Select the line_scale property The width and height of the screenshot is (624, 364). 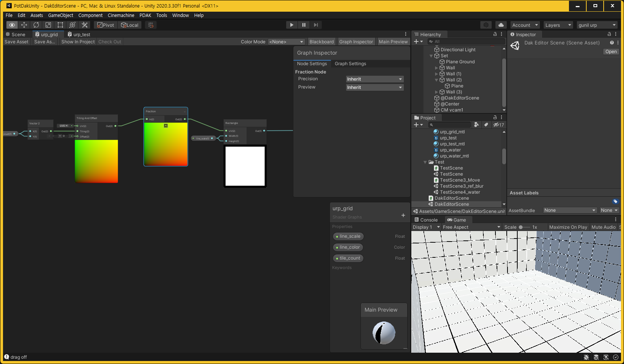point(348,236)
